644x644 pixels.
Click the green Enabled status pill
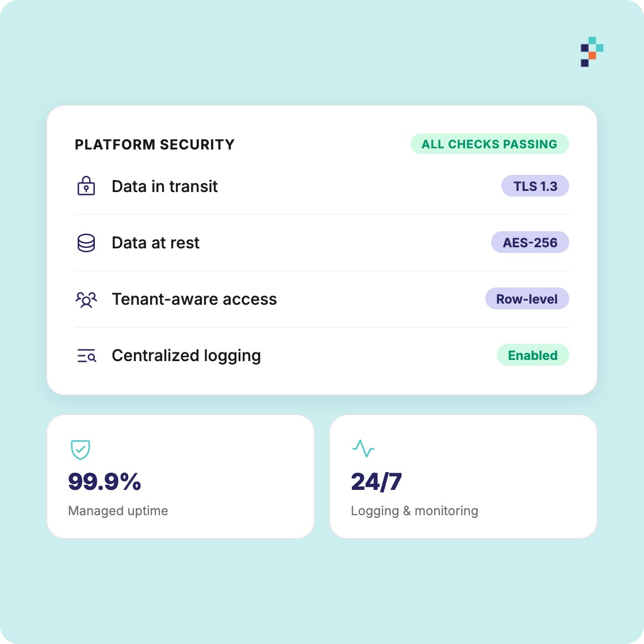pyautogui.click(x=532, y=355)
